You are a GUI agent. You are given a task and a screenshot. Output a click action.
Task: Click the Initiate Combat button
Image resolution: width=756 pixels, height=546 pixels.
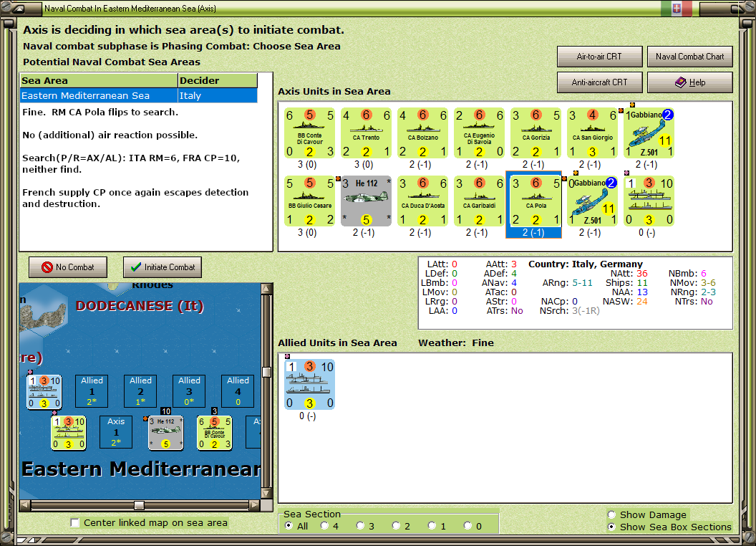[163, 267]
